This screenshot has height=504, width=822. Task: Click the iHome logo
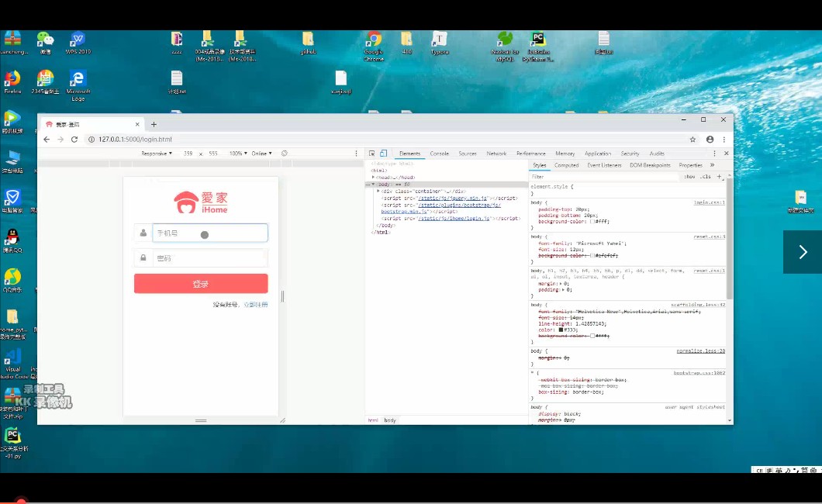click(x=201, y=202)
